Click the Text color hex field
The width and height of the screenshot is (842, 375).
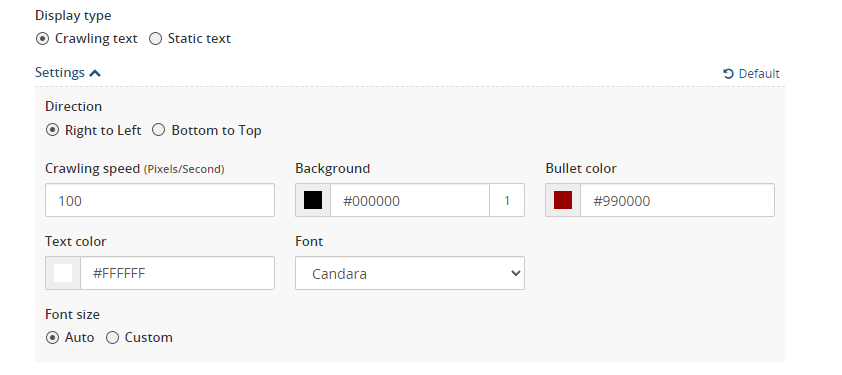coord(177,273)
